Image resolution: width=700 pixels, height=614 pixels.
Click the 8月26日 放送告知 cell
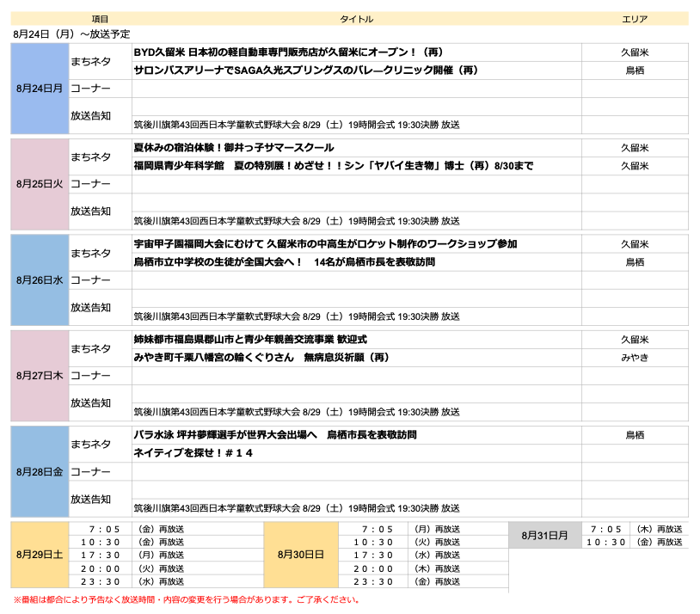[x=100, y=307]
